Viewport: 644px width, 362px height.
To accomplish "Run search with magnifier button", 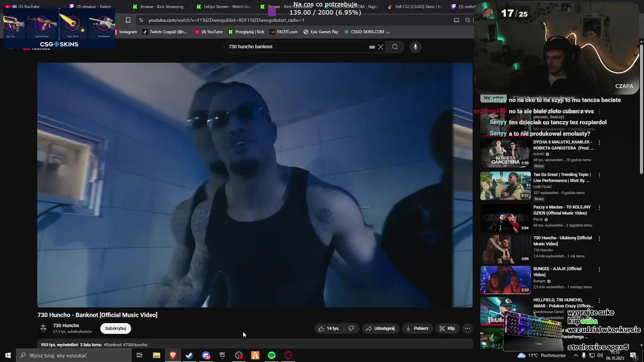I will click(x=395, y=47).
